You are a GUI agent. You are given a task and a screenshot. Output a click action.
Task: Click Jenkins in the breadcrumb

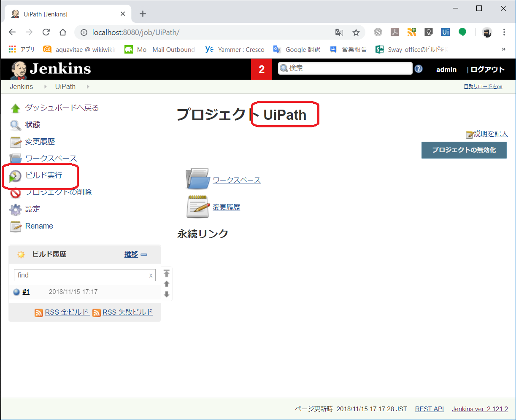22,87
